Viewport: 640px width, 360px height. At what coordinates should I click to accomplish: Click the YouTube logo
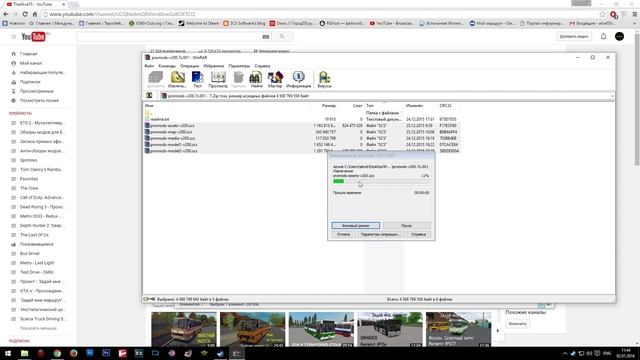tap(34, 37)
